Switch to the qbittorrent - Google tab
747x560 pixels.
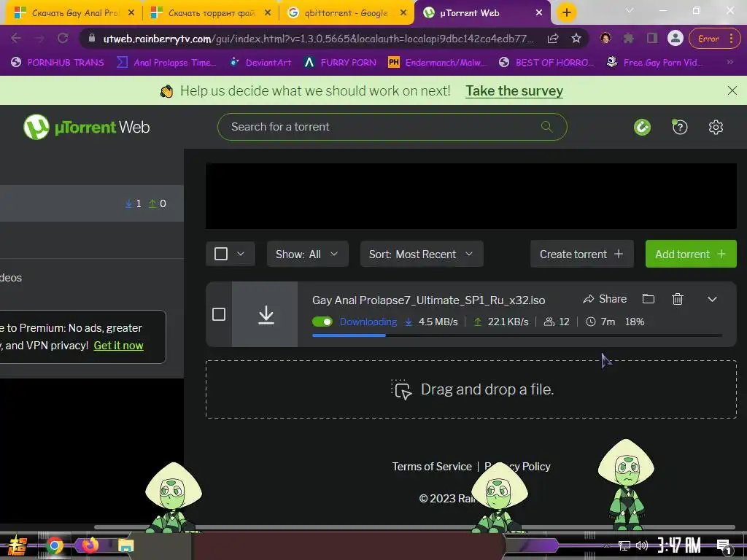[x=346, y=13]
